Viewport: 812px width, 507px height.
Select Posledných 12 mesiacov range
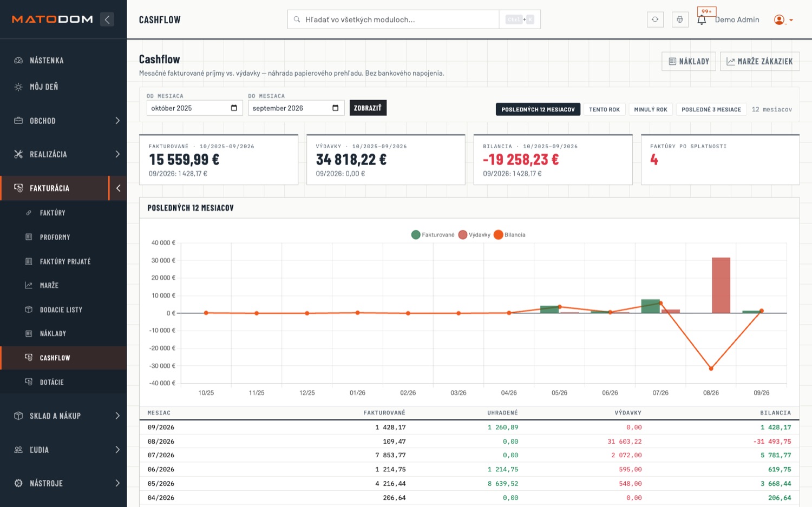(x=538, y=109)
